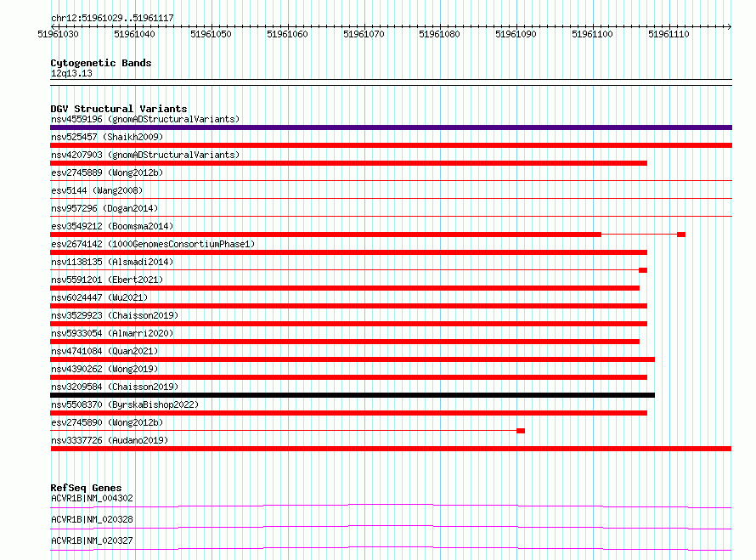Screen dimensions: 756x560
Task: Open variant esv5144 (Wang2008) label
Action: coord(97,190)
